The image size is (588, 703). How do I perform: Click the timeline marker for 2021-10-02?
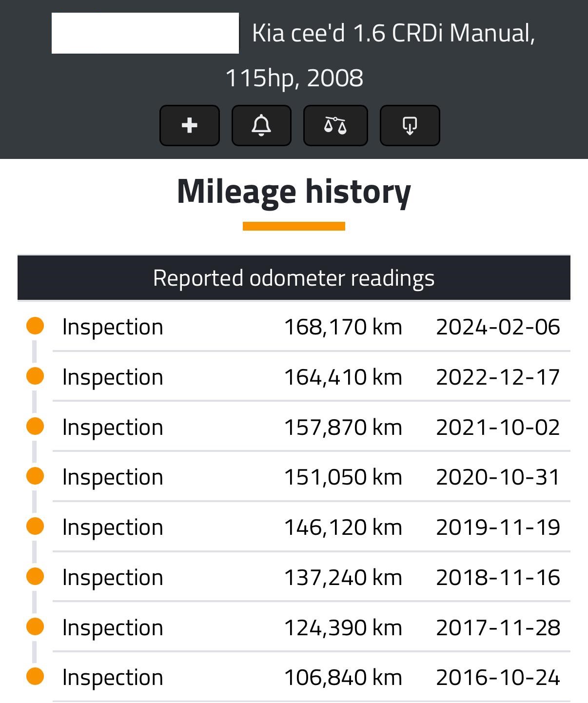coord(35,426)
